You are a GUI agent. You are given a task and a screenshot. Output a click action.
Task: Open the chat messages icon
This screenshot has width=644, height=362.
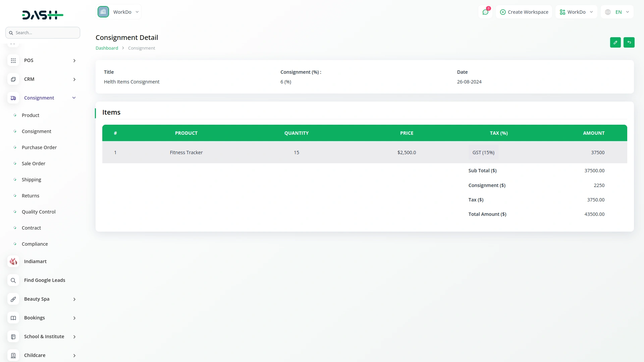485,12
